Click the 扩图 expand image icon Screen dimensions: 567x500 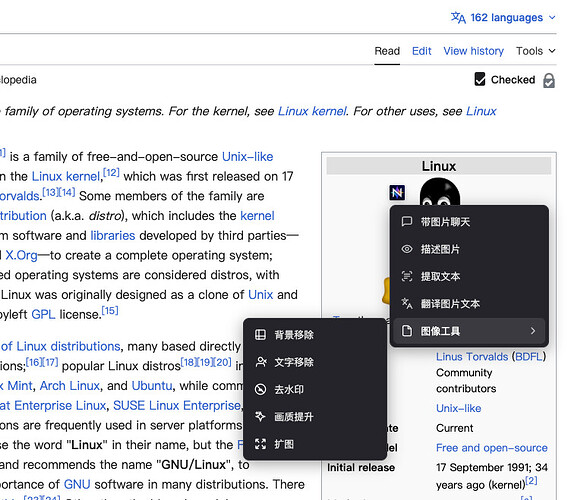click(x=260, y=444)
